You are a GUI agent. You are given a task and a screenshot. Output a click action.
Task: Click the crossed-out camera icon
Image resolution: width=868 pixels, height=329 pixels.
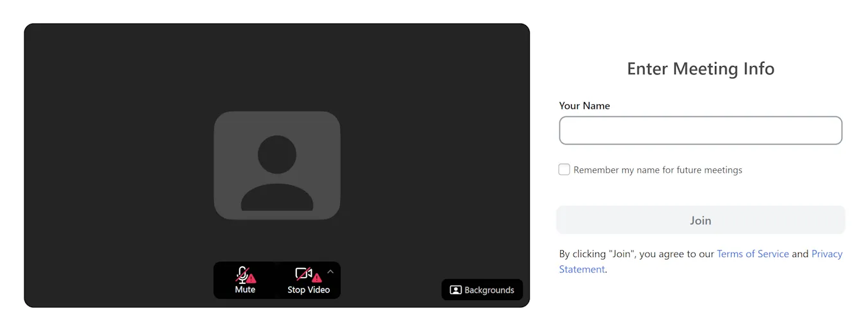(x=303, y=274)
